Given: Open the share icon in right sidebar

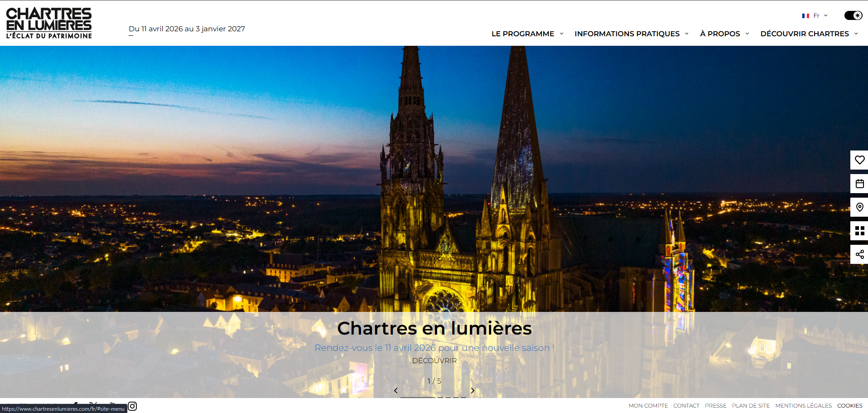Looking at the screenshot, I should click(x=859, y=254).
